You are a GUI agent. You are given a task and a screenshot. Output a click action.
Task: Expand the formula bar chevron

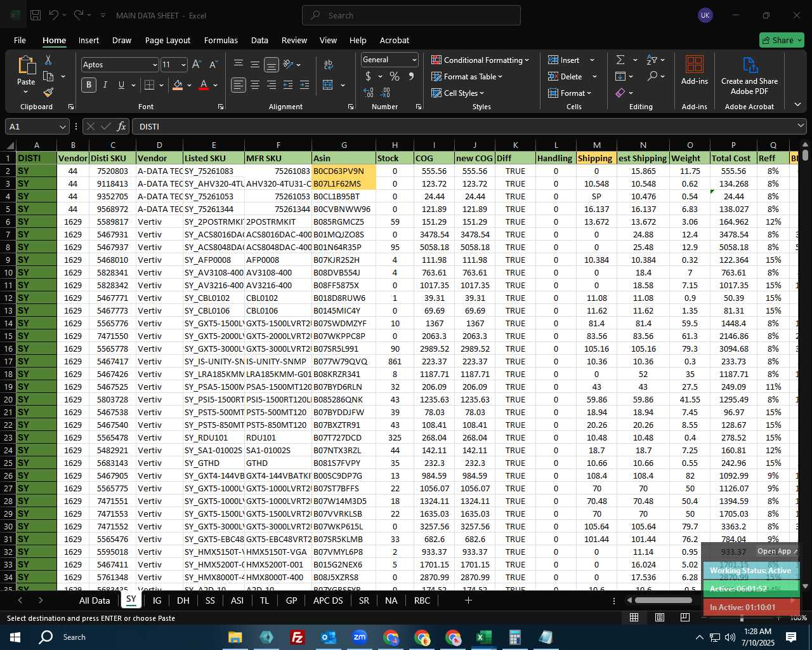coord(801,126)
